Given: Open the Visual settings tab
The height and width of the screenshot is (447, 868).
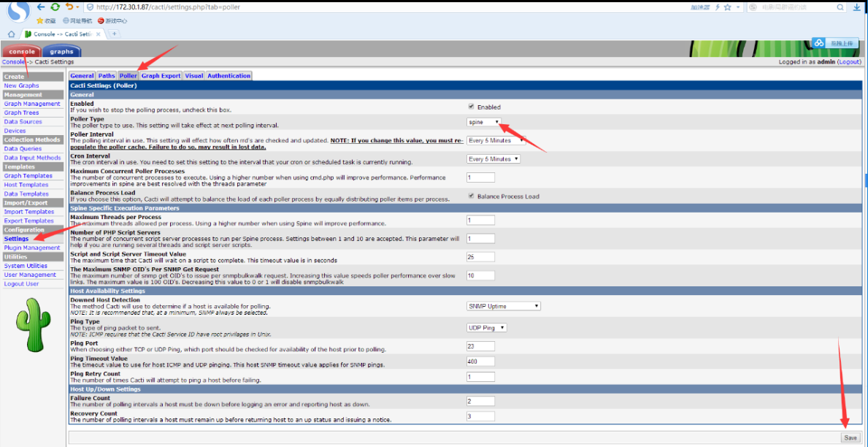Looking at the screenshot, I should tap(193, 76).
